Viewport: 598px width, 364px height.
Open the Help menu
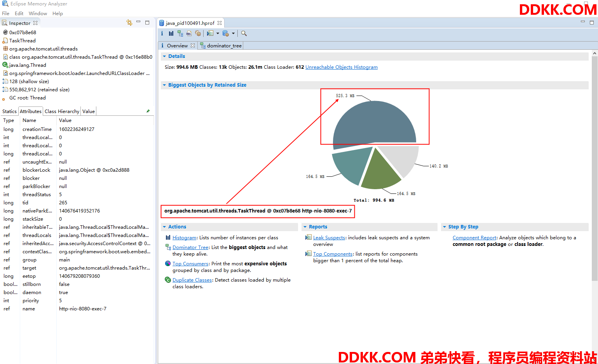click(x=58, y=13)
